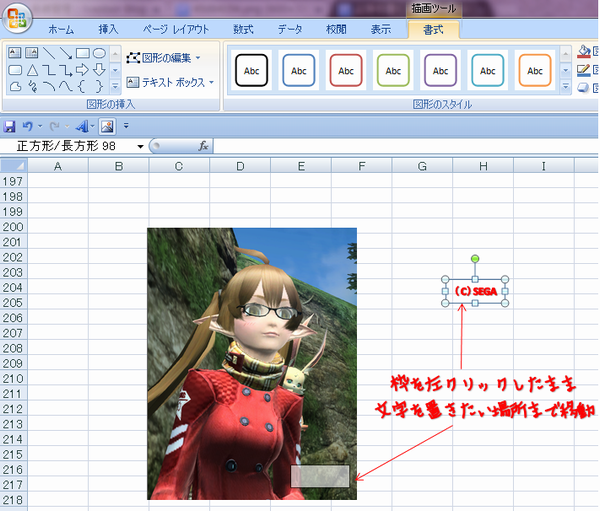Switch to the 表示 tab
Viewport: 600px width, 511px height.
[381, 29]
